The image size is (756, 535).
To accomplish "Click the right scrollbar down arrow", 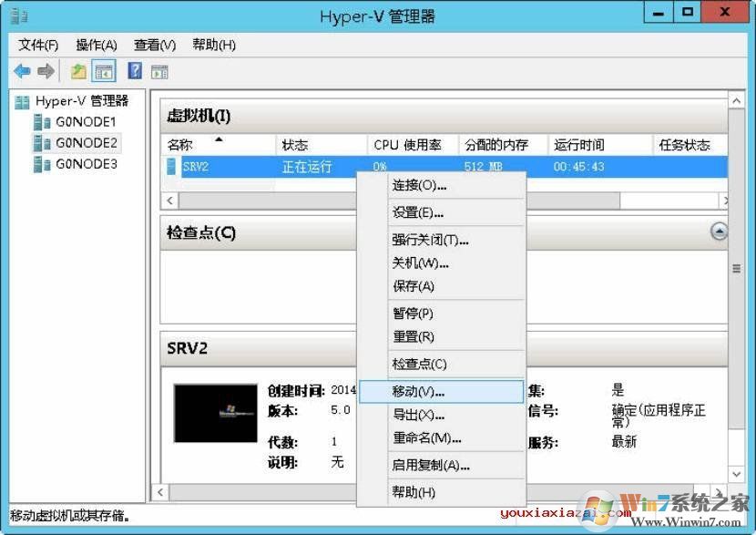I will [734, 473].
